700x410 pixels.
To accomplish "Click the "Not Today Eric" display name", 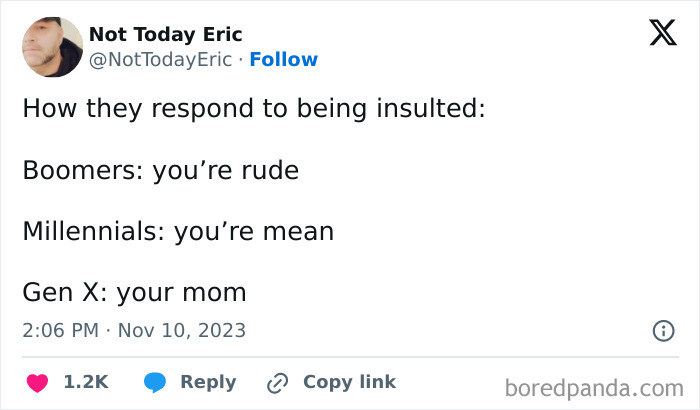I will [165, 35].
